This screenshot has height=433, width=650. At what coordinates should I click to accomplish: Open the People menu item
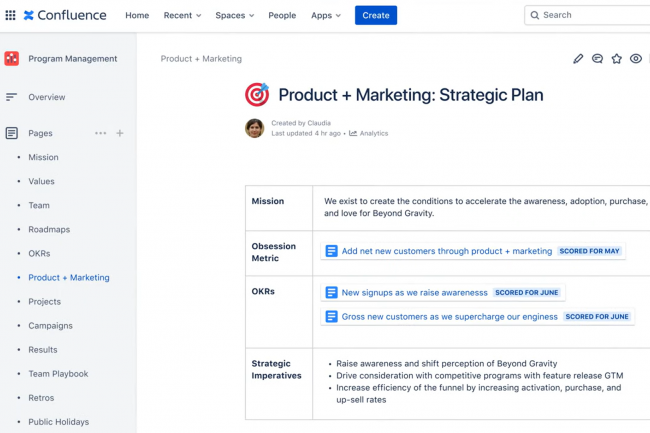282,15
